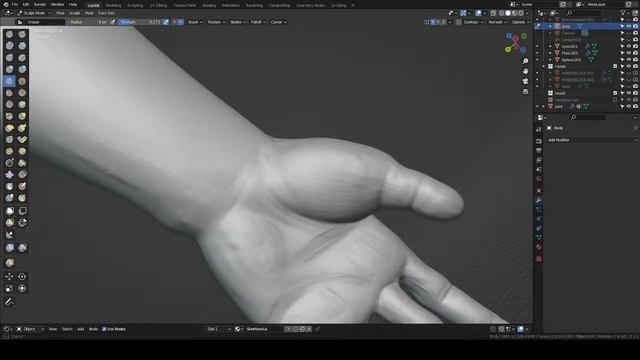Switch to the Sculpting workspace tab
The image size is (640, 360).
[x=135, y=5]
